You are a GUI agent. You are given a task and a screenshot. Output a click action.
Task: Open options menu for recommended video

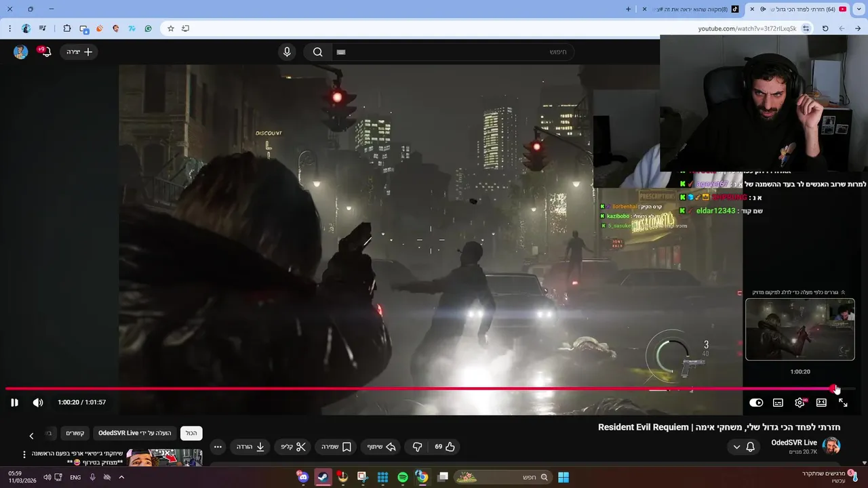coord(24,455)
